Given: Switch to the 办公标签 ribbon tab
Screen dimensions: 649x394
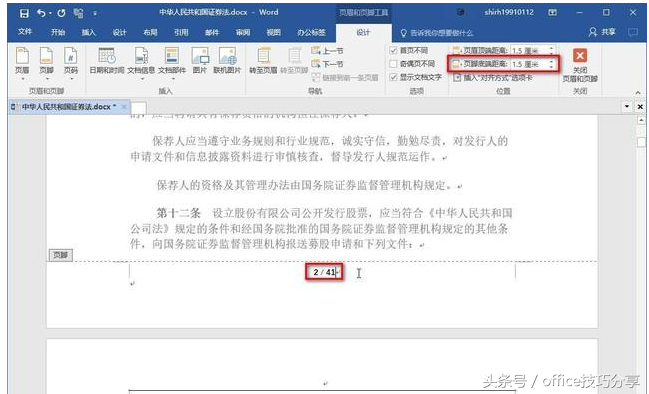Looking at the screenshot, I should 311,32.
